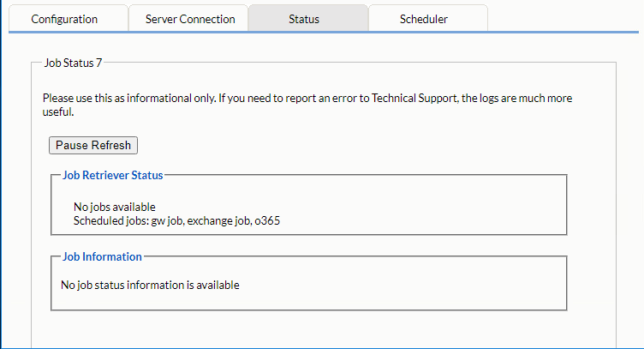Click 'No job status information is available' text

[x=150, y=285]
